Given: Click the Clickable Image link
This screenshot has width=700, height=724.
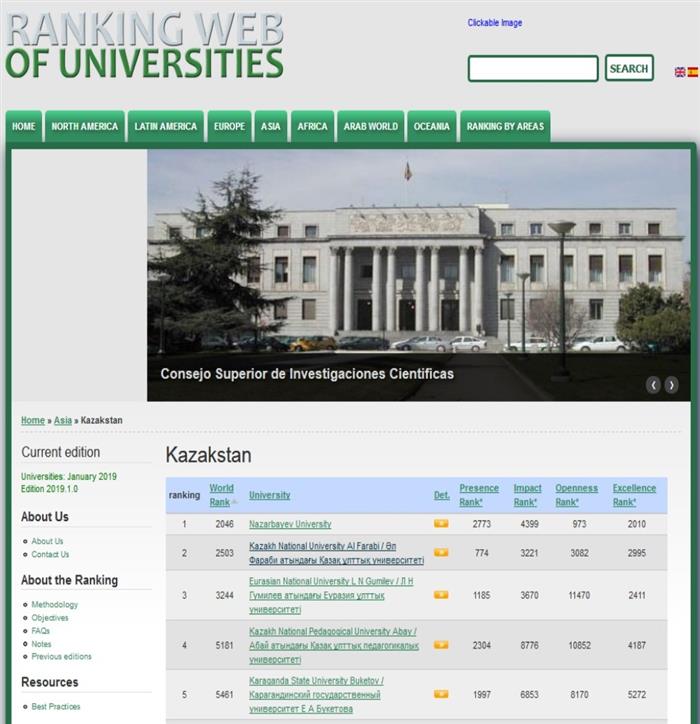Looking at the screenshot, I should [495, 23].
